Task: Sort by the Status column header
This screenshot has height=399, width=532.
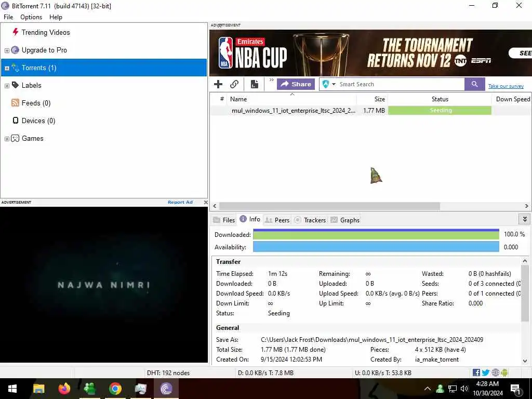Action: (440, 99)
